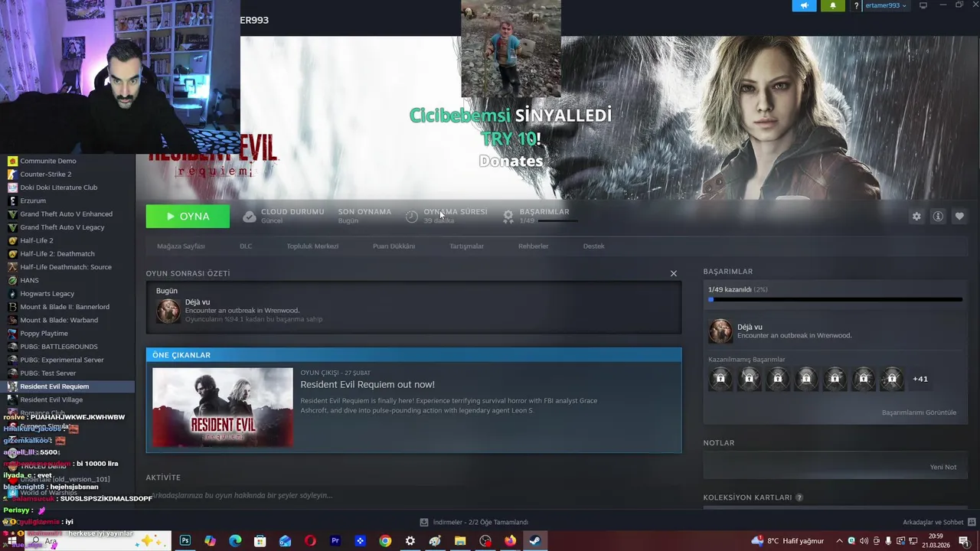Expand ertamer993 account dropdown
This screenshot has height=551, width=980.
[886, 5]
